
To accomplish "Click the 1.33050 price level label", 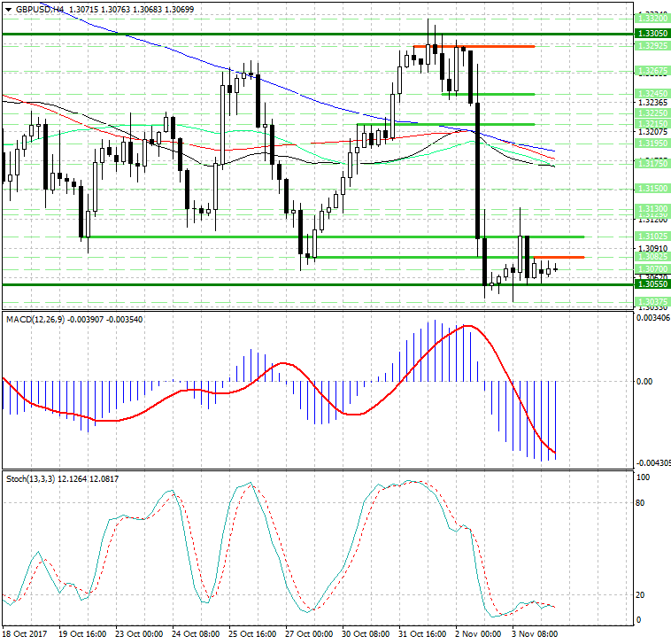I will pos(652,33).
